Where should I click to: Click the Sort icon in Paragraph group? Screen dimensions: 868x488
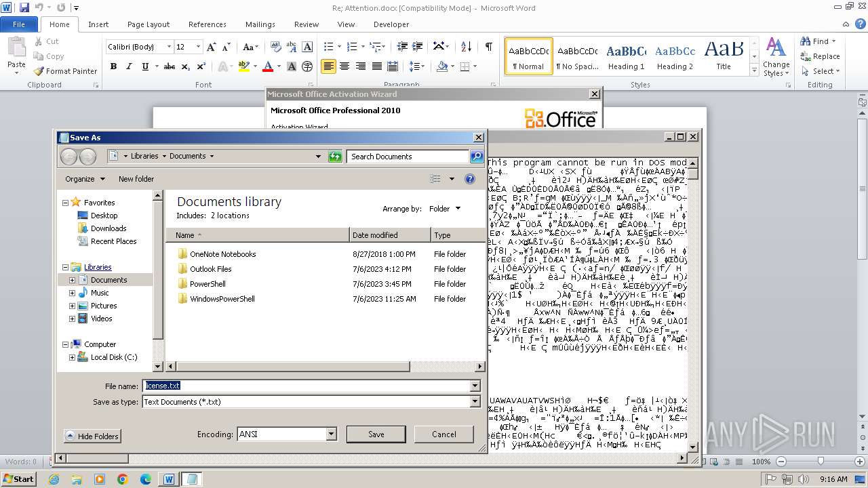[466, 47]
